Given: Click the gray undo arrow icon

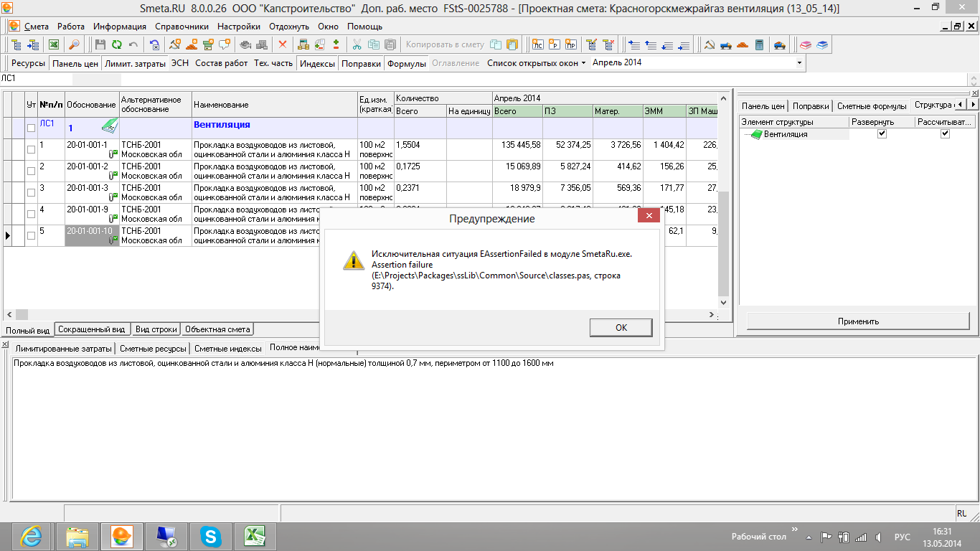Looking at the screenshot, I should (133, 44).
